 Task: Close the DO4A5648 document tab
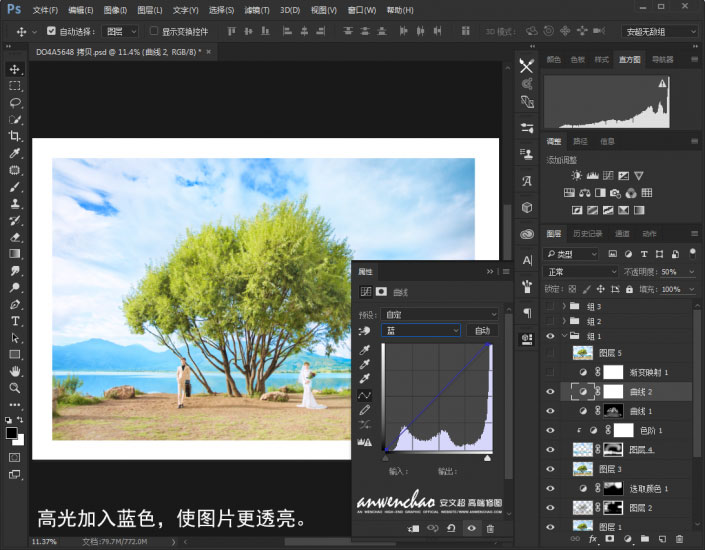(x=209, y=52)
